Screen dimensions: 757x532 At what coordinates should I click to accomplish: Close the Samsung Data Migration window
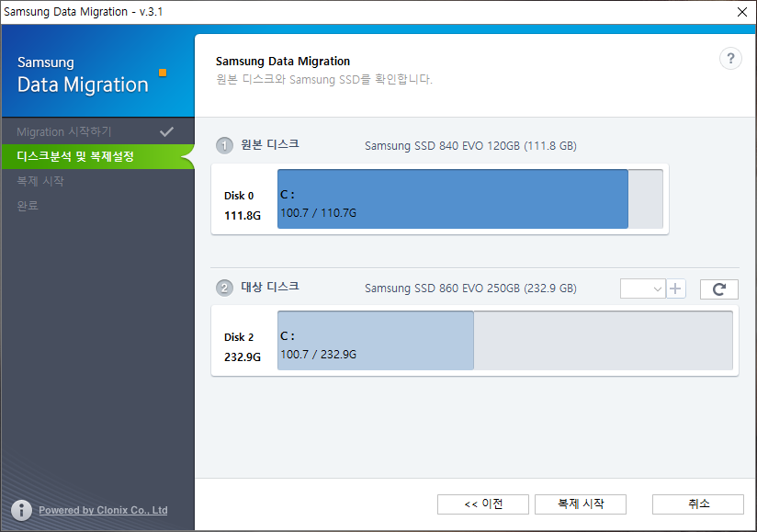[x=742, y=12]
